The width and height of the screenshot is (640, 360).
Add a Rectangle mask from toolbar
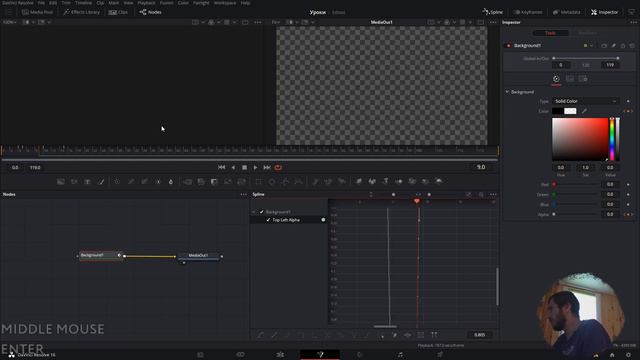point(258,182)
